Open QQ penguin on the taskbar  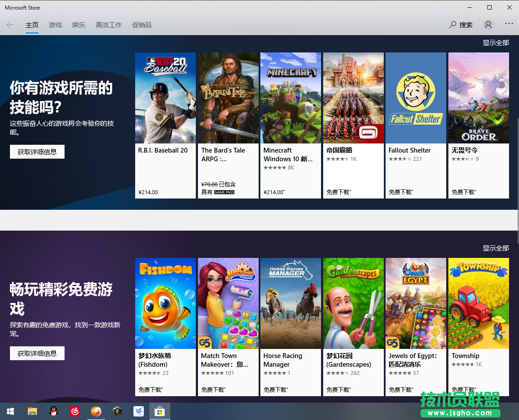coord(53,411)
